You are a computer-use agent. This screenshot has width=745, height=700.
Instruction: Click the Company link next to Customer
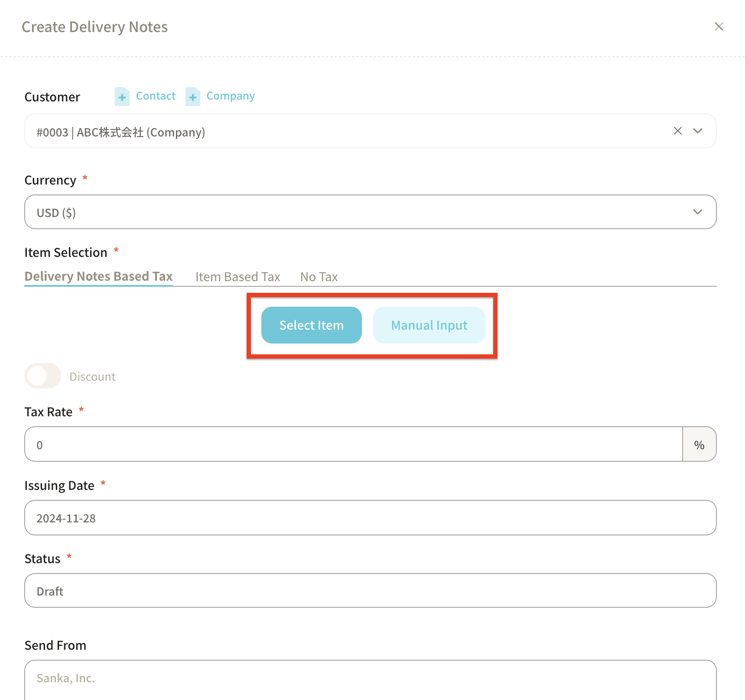click(x=231, y=96)
